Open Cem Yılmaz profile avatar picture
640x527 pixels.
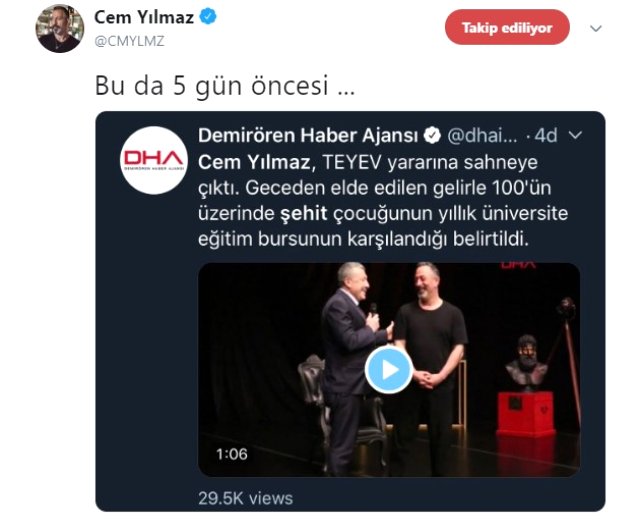(60, 29)
